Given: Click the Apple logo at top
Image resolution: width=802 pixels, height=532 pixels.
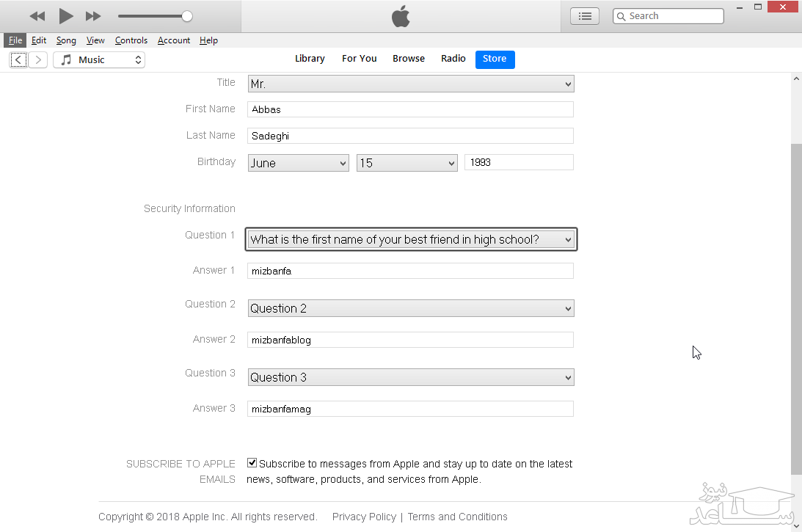Looking at the screenshot, I should [x=401, y=16].
